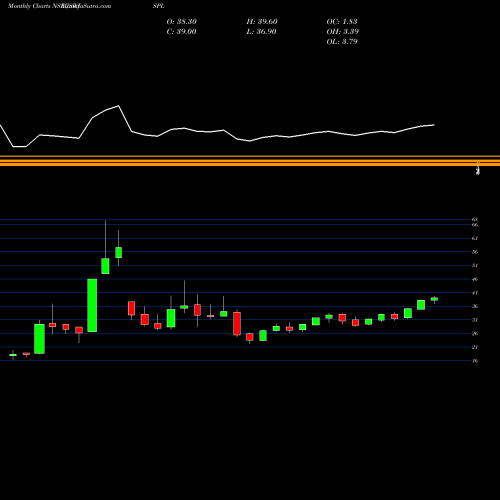
Task: Click the SPL symbol label in header
Action: click(x=159, y=6)
